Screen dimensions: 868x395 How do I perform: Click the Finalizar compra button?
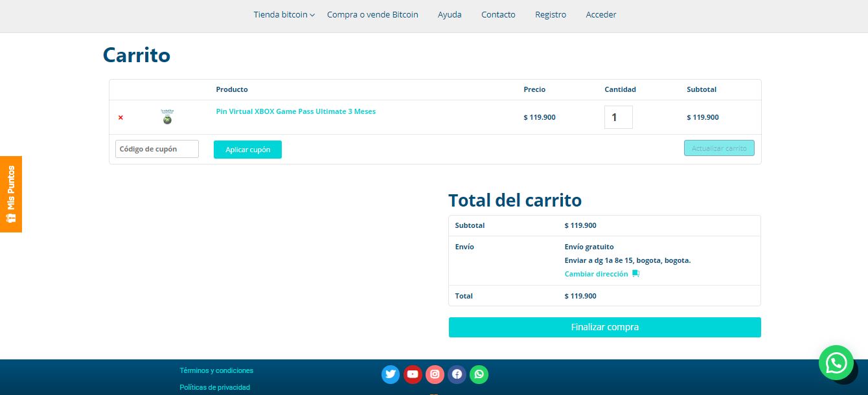[605, 327]
